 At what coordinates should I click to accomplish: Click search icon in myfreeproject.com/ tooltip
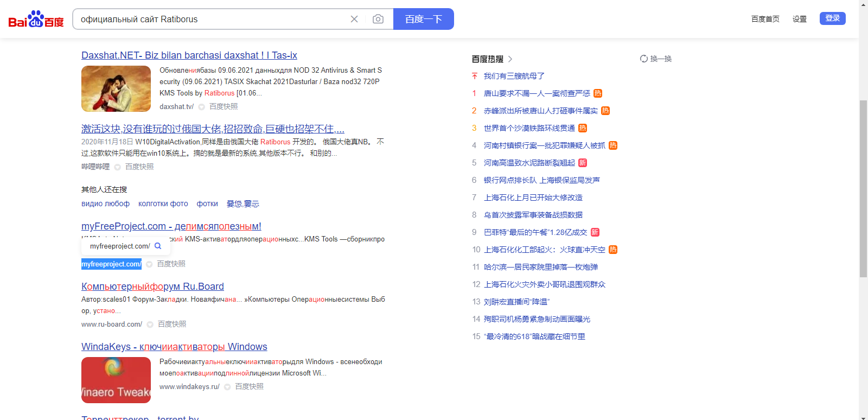click(x=158, y=246)
